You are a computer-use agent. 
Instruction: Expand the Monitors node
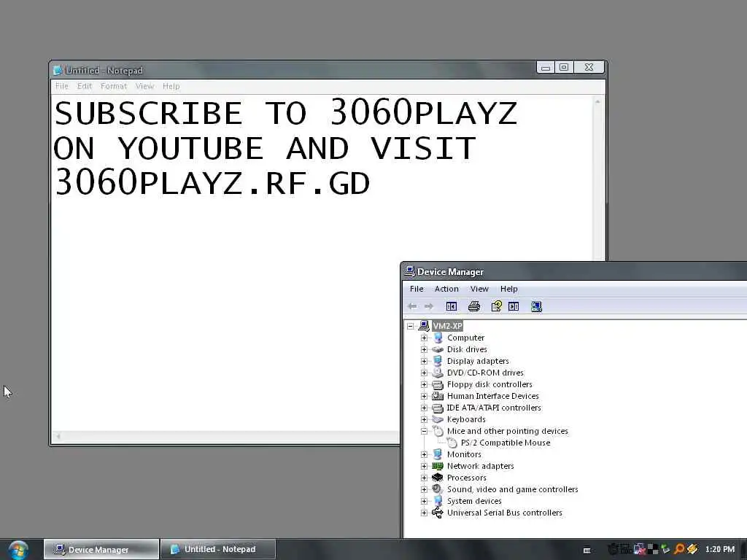pos(424,455)
